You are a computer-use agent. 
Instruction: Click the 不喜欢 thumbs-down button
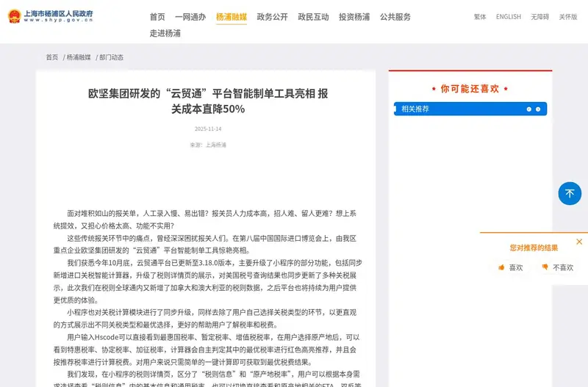558,267
